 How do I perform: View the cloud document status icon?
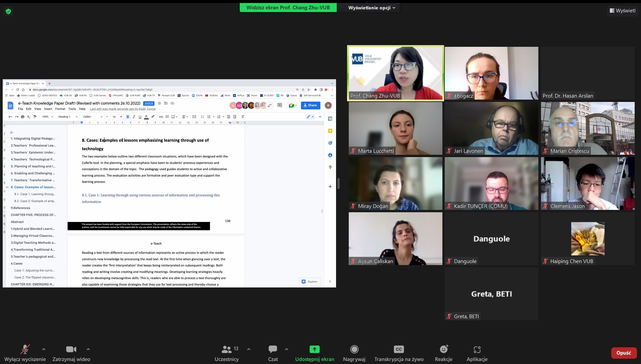173,103
